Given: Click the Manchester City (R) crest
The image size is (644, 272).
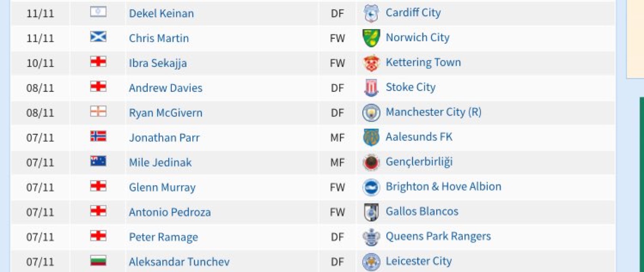Looking at the screenshot, I should (x=371, y=113).
